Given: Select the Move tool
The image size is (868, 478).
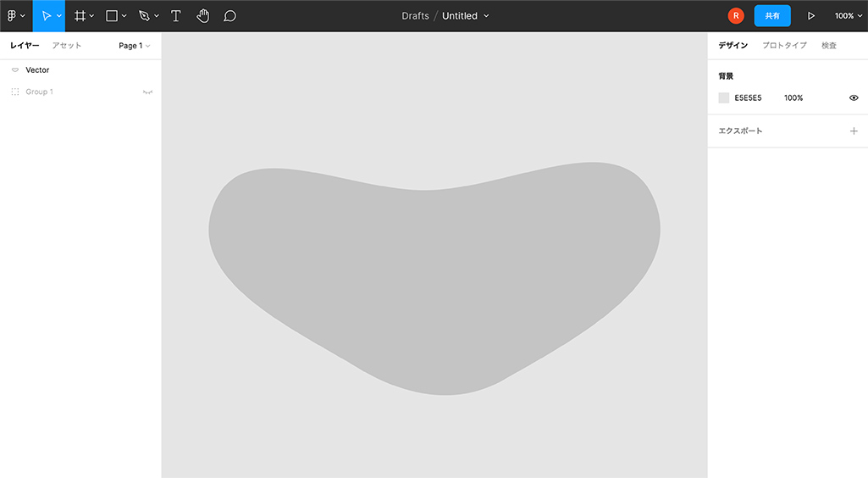Looking at the screenshot, I should pos(46,15).
